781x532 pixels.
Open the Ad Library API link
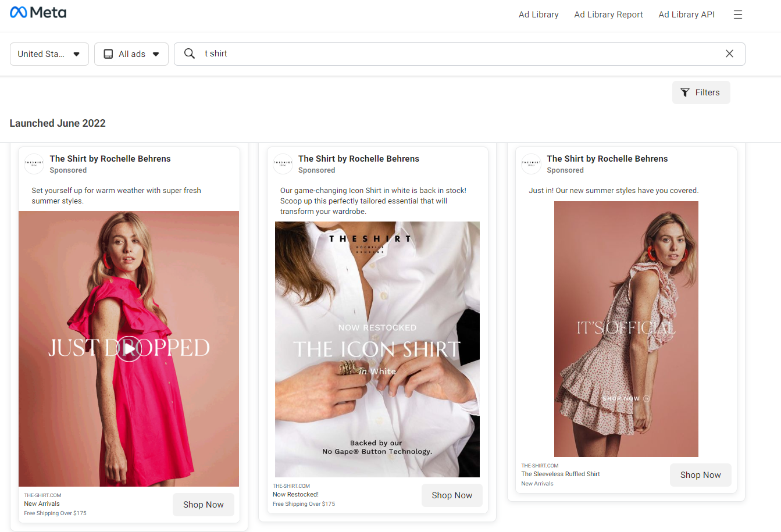coord(686,15)
